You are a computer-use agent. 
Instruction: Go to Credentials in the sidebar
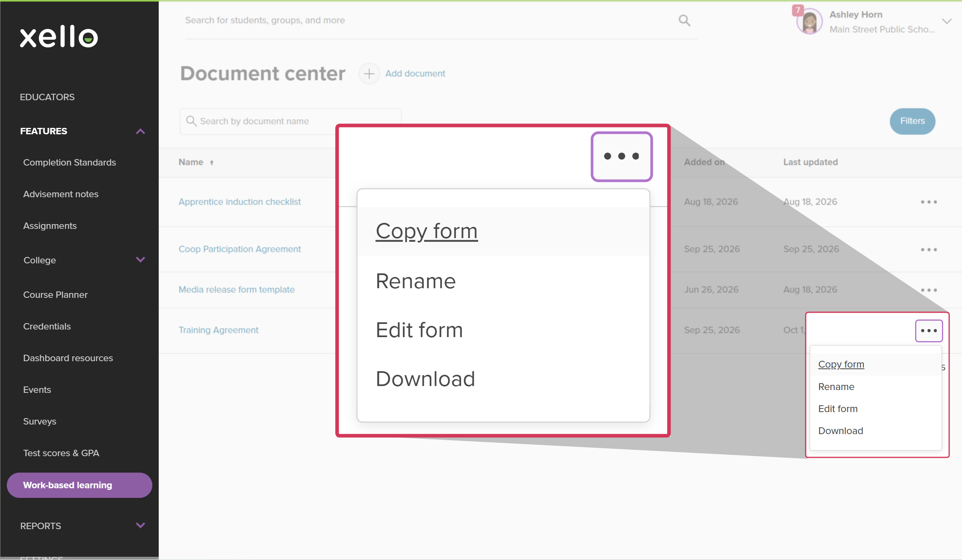click(x=47, y=326)
